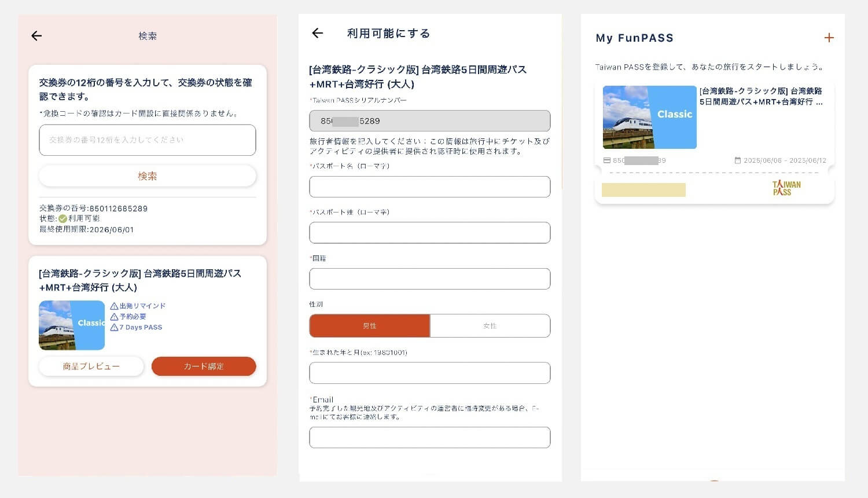This screenshot has width=868, height=498.
Task: Click the 国籍 nationality field
Action: coord(429,279)
